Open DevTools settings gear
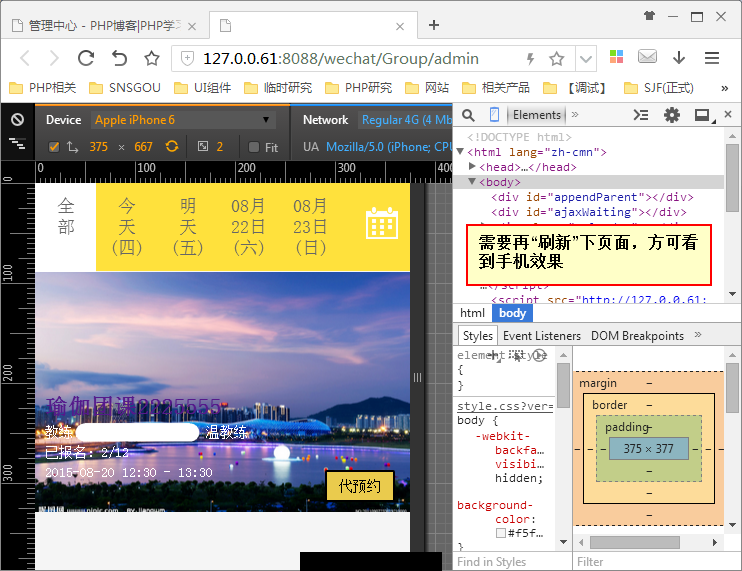742x571 pixels. [672, 115]
